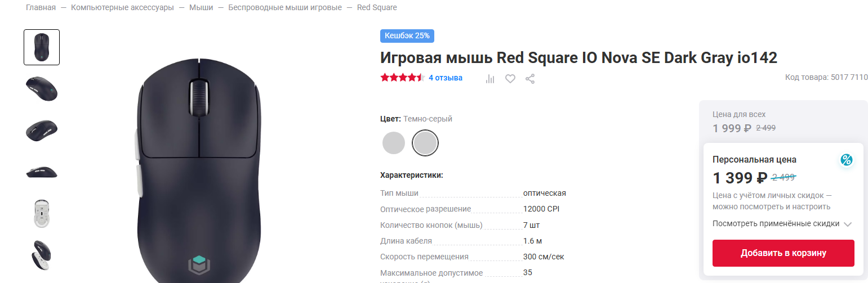
Task: Click 'Цвет: Темно-серый' label
Action: pyautogui.click(x=416, y=119)
